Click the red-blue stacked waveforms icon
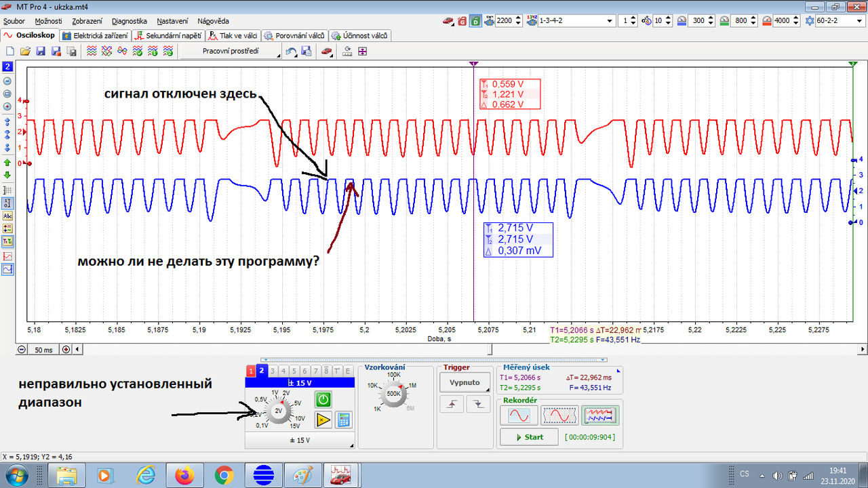The height and width of the screenshot is (488, 868). [92, 51]
